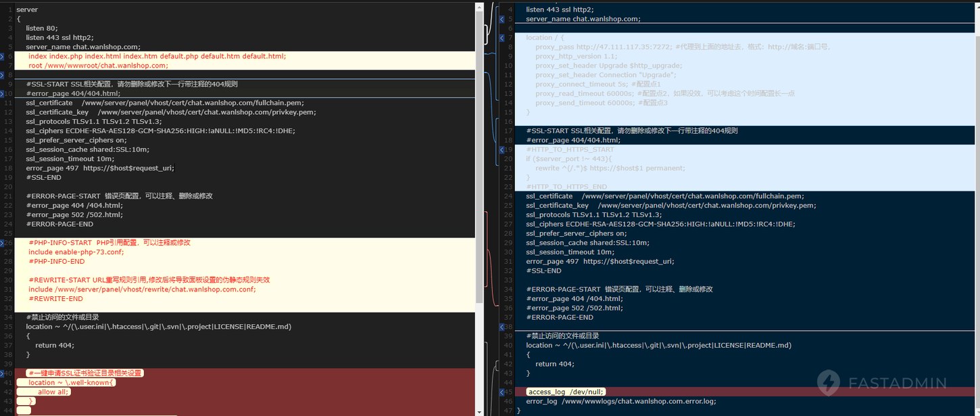Click 'include /www/server/panel/vhost/rewrite' line
Screen dimensions: 980x416
coord(142,289)
